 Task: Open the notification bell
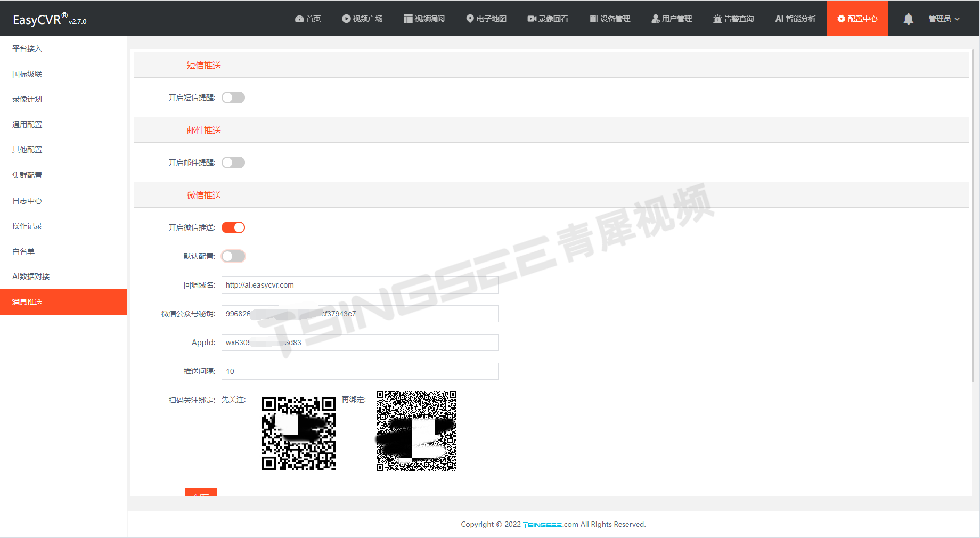909,19
